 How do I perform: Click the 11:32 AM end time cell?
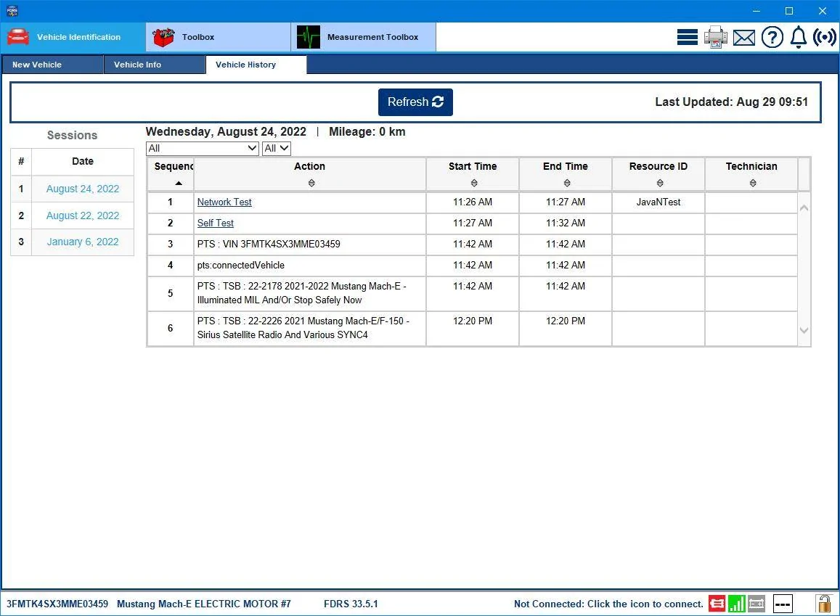[565, 223]
